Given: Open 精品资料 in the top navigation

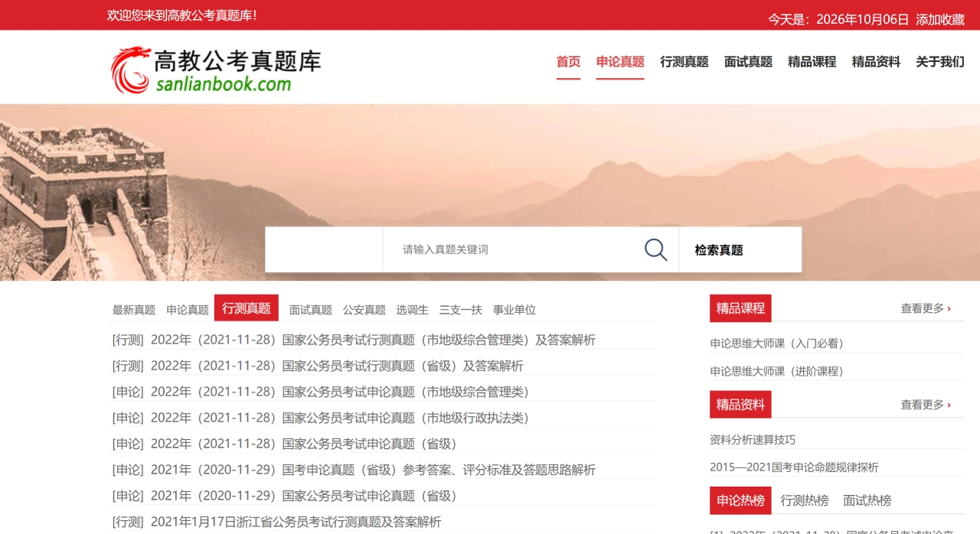Looking at the screenshot, I should (x=876, y=62).
